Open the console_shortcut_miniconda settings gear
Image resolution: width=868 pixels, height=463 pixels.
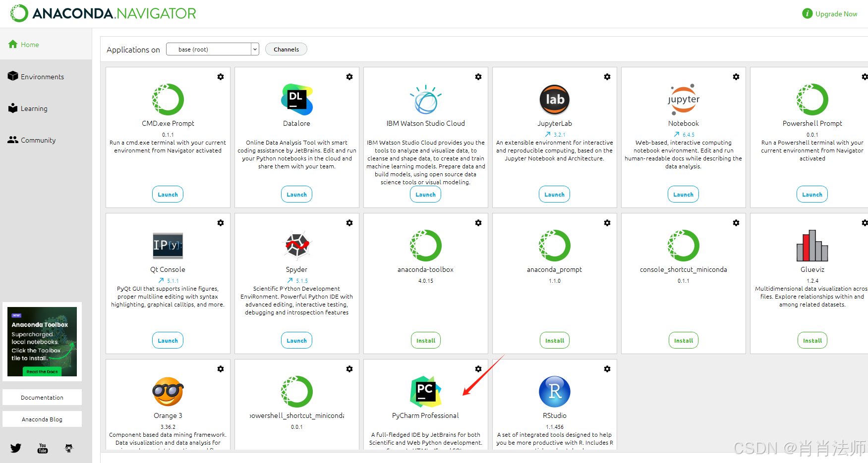tap(736, 223)
